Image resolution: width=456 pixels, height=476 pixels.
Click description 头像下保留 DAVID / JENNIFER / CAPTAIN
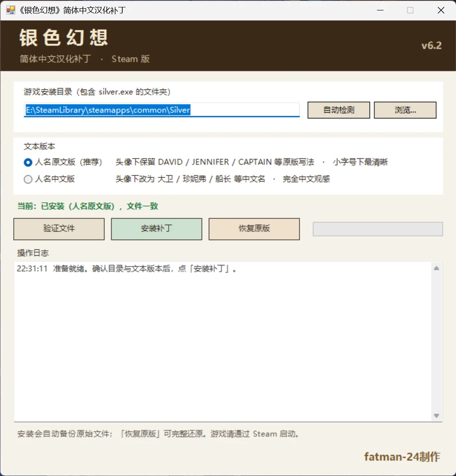point(215,162)
